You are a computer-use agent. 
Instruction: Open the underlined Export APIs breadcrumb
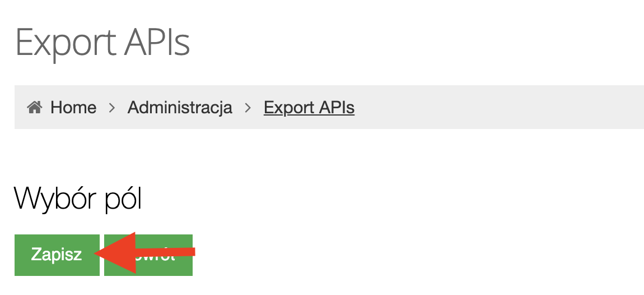coord(309,107)
